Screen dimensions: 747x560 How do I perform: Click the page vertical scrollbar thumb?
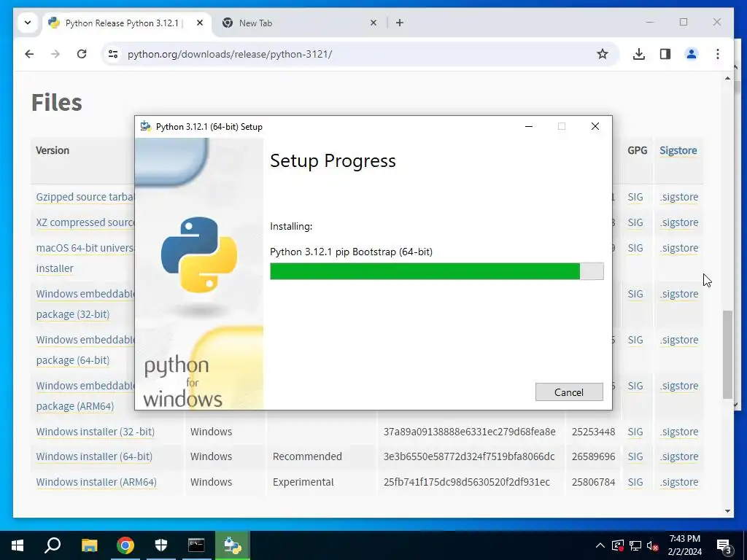[x=727, y=354]
